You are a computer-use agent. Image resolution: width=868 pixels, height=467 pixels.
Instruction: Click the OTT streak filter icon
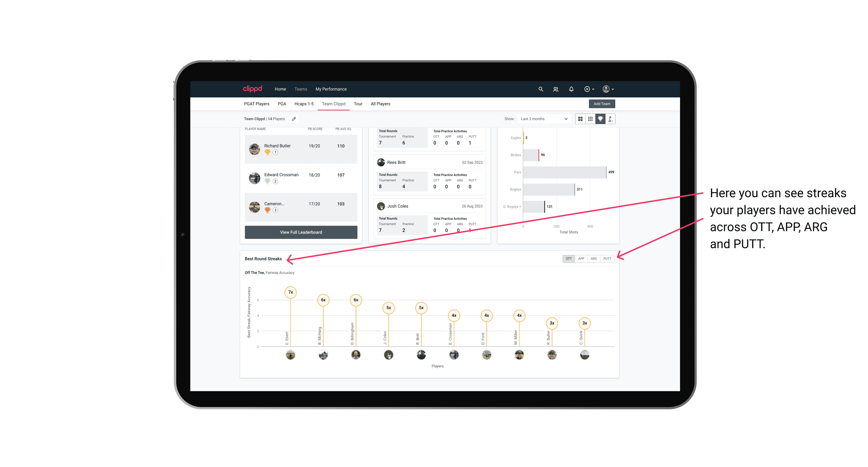(x=568, y=259)
